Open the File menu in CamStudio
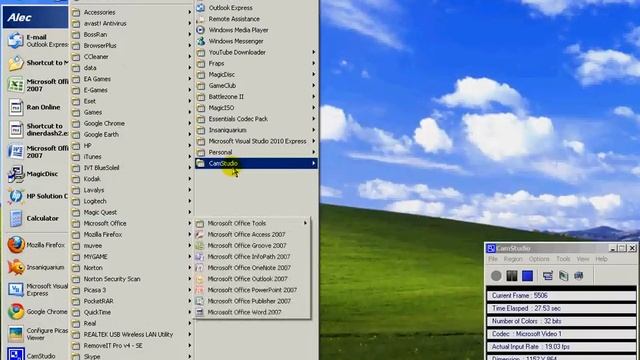 (x=493, y=259)
